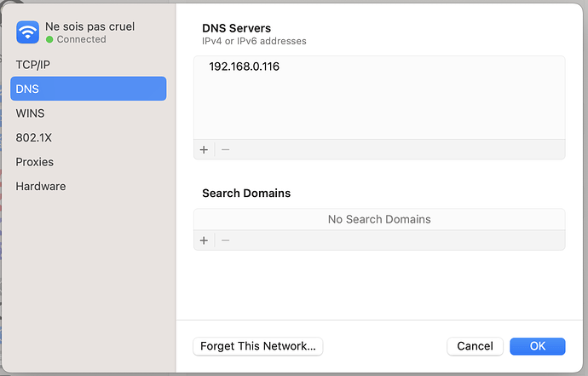The height and width of the screenshot is (376, 588).
Task: Cancel the network settings dialog
Action: coord(475,346)
